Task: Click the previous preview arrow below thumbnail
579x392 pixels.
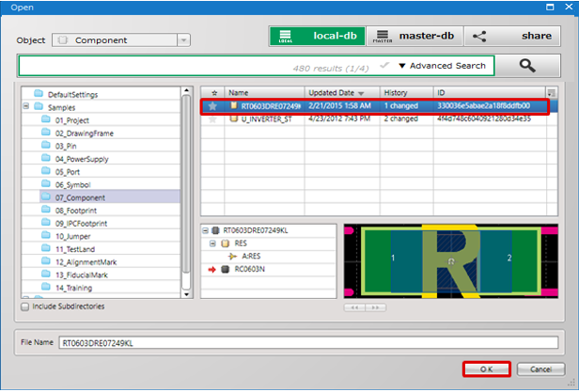Action: (354, 306)
